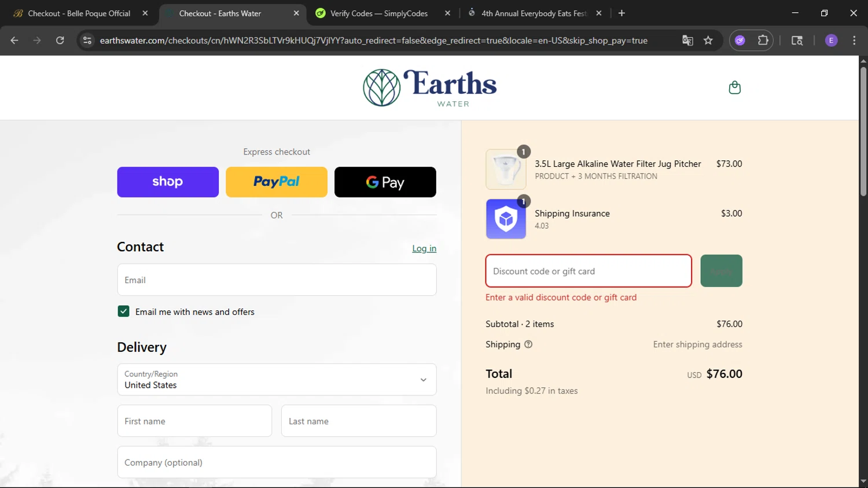Pay with PayPal express button

pos(277,182)
